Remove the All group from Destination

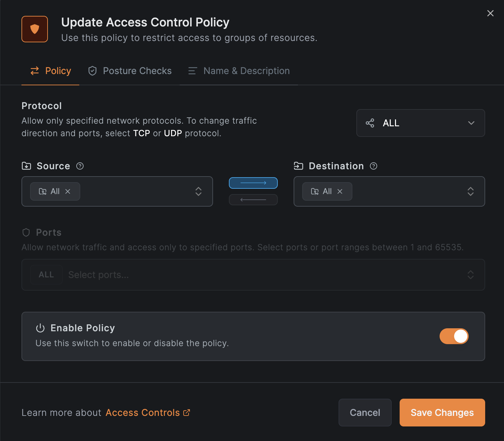340,191
